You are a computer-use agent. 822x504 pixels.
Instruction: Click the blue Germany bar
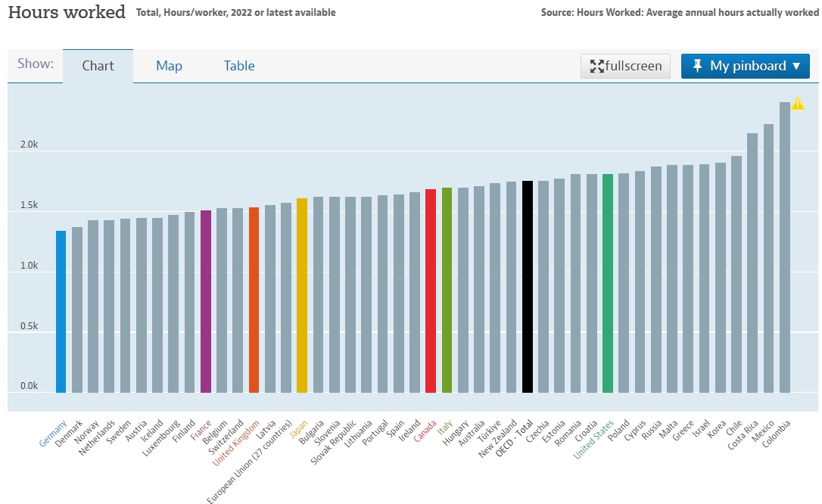pos(61,312)
